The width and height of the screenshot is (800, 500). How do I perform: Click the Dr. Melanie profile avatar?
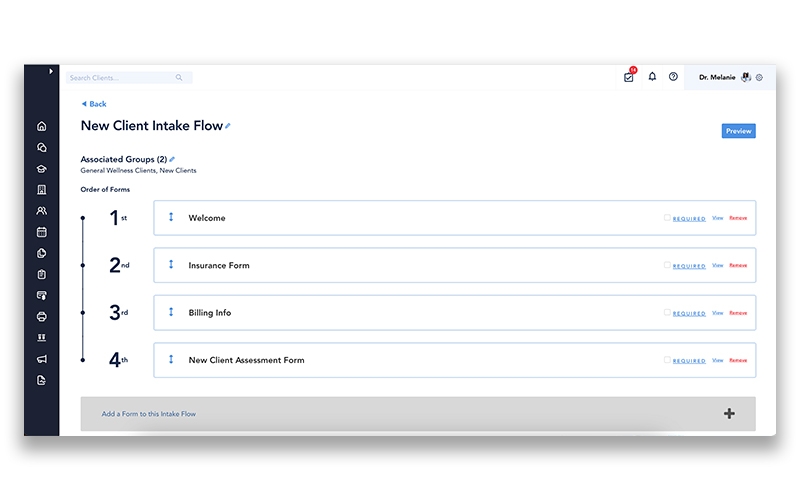tap(746, 77)
